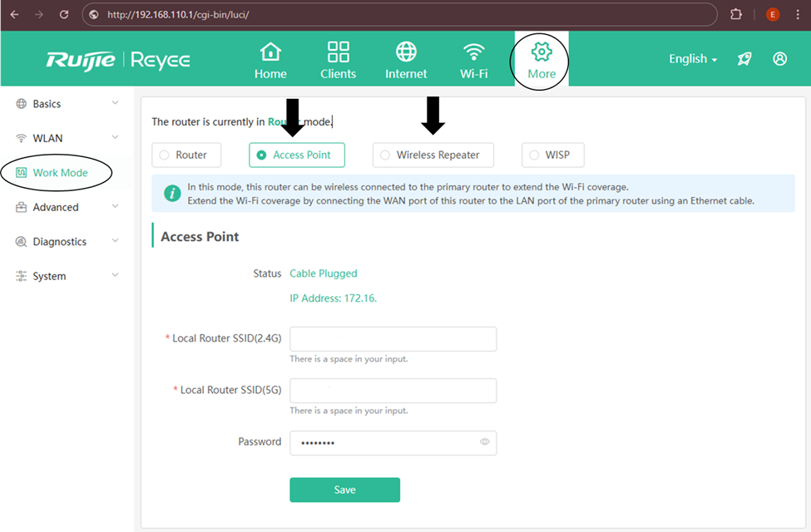Open the Home icon in top navigation
811x532 pixels.
[x=270, y=52]
